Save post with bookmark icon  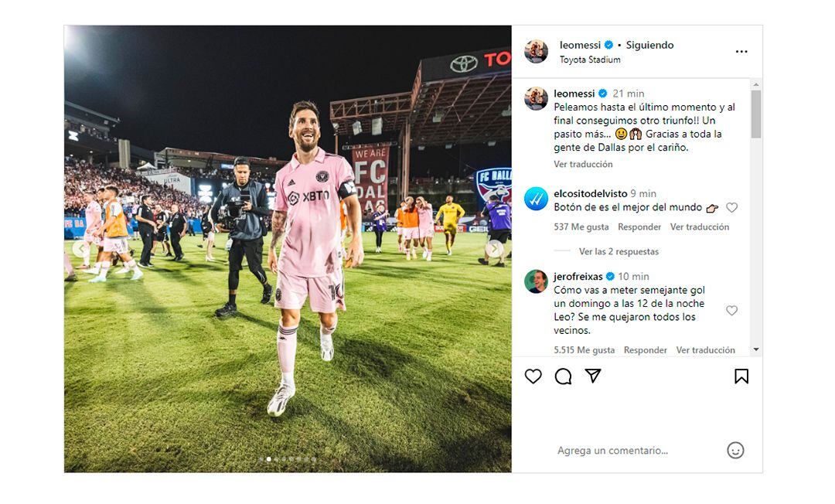point(741,376)
